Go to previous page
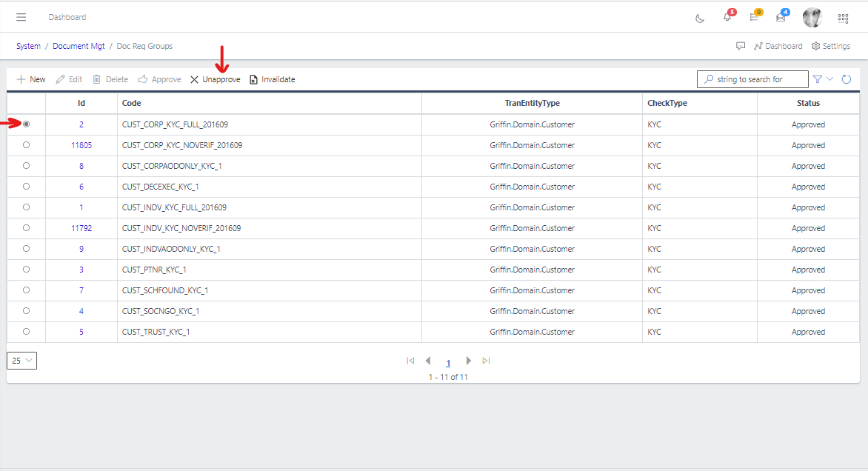Image resolution: width=868 pixels, height=471 pixels. point(428,361)
